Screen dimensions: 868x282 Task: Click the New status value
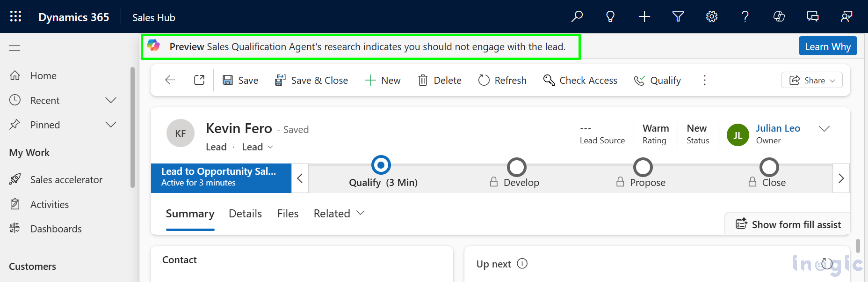(697, 128)
